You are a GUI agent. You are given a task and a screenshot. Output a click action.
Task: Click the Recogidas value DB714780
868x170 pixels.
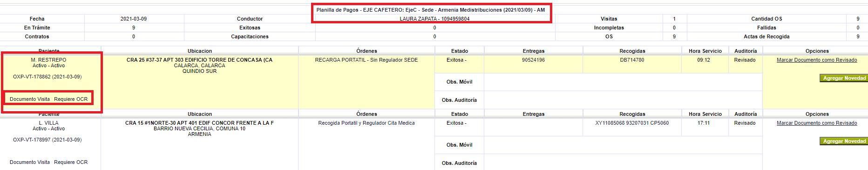(632, 60)
